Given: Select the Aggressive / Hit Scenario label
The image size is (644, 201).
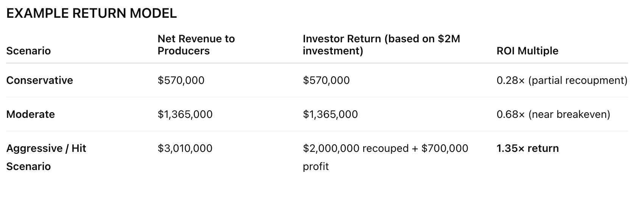Looking at the screenshot, I should pyautogui.click(x=46, y=157).
